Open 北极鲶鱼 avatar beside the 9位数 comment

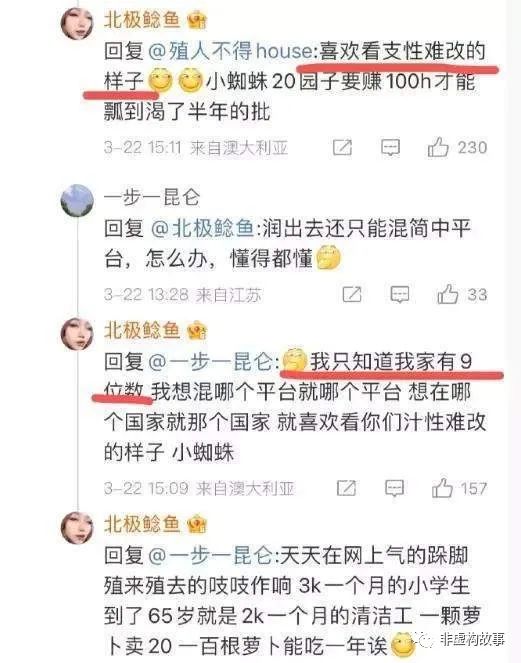[x=77, y=334]
